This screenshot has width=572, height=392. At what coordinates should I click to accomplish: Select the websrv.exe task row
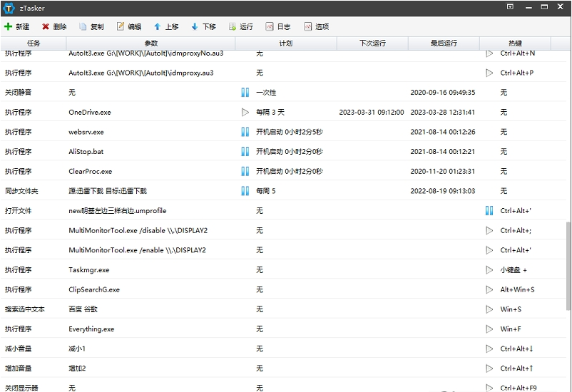(x=283, y=132)
